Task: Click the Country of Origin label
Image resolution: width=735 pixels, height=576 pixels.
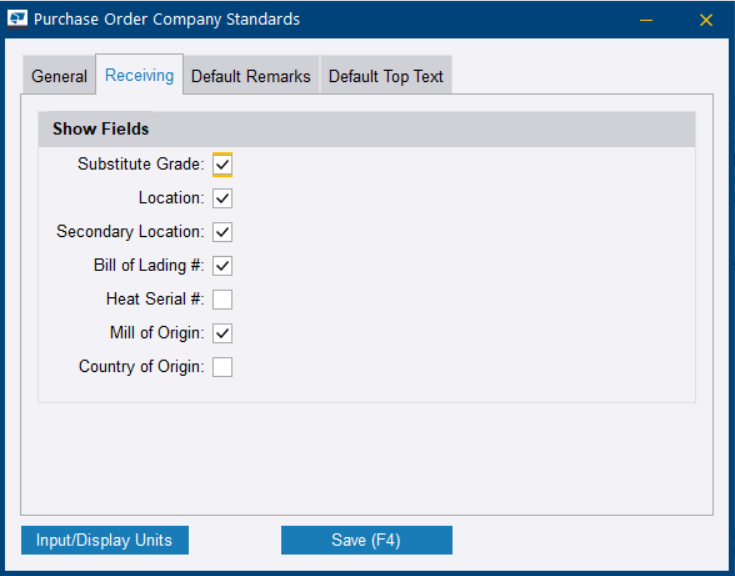Action: 141,367
